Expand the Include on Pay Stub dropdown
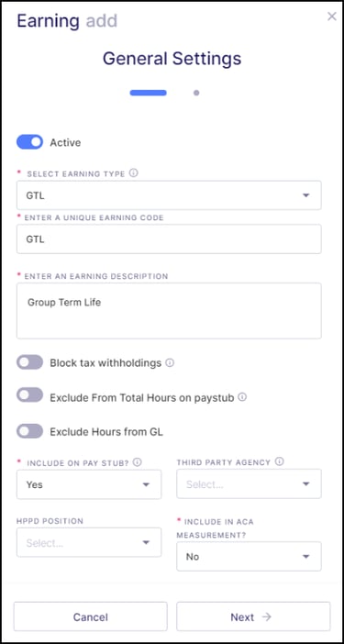This screenshot has height=644, width=344. click(x=89, y=484)
